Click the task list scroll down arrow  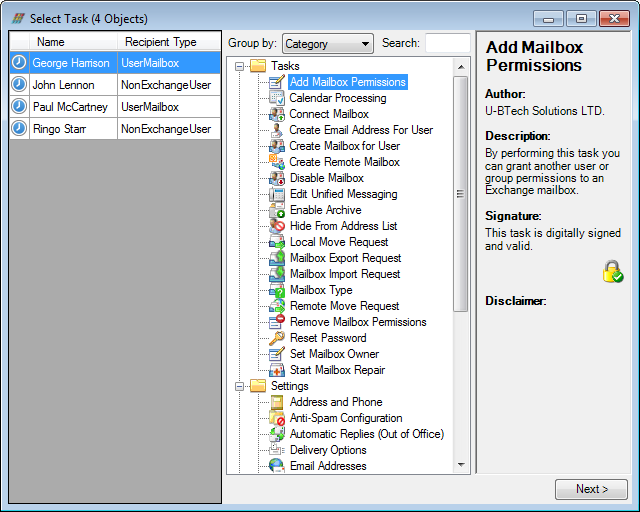461,465
